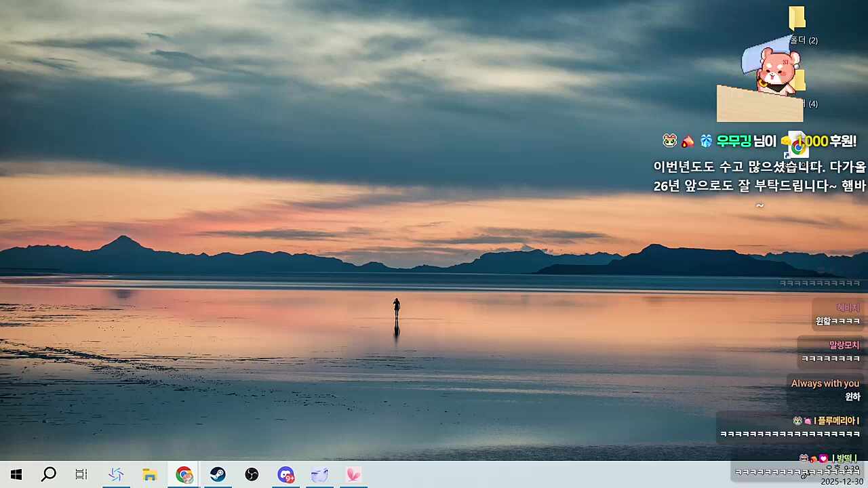Open the Start menu
The width and height of the screenshot is (868, 488).
point(16,474)
